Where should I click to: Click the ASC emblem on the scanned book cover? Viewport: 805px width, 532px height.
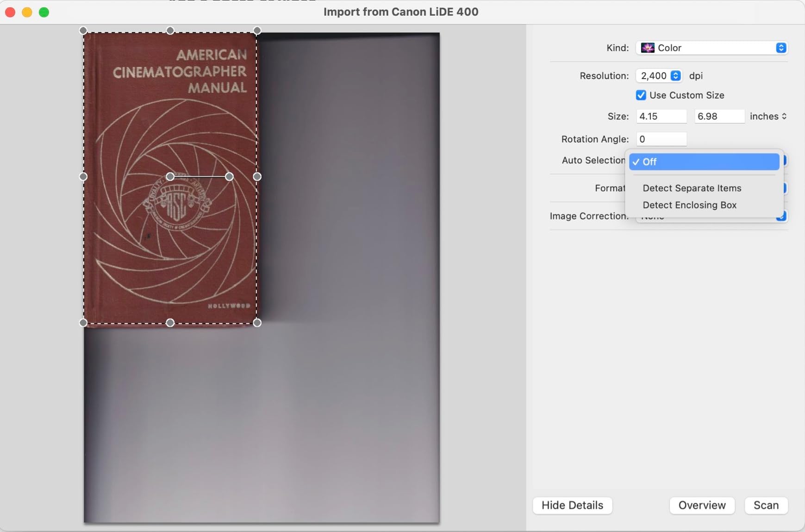point(176,202)
